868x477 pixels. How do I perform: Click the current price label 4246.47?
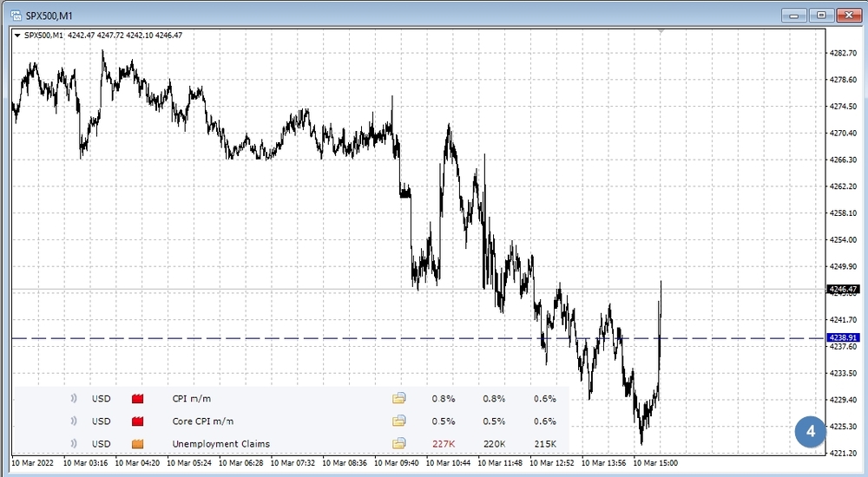click(x=843, y=289)
